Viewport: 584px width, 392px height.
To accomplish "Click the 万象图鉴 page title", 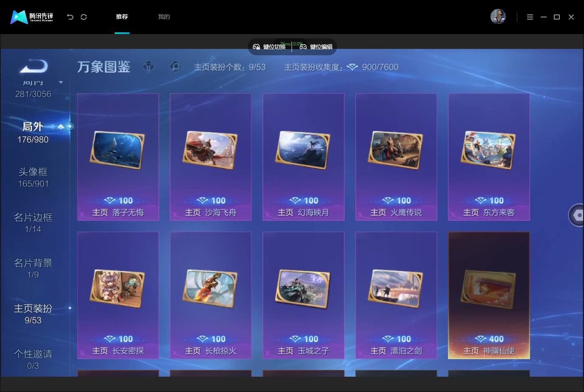I will (104, 67).
